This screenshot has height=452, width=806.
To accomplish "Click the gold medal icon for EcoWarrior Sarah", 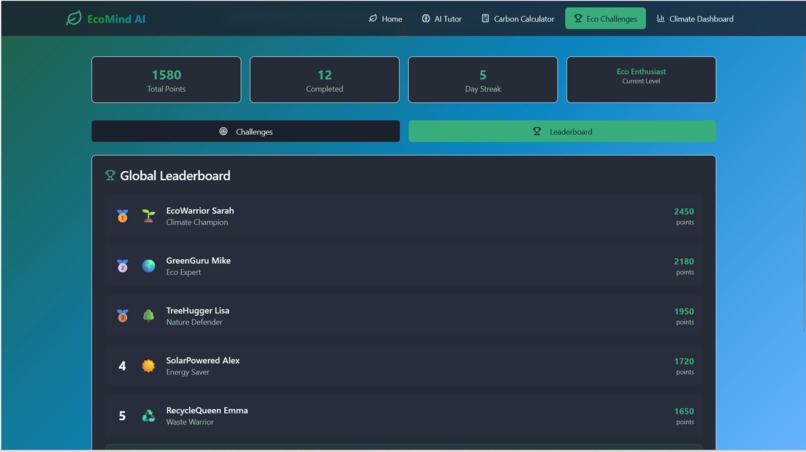I will click(x=122, y=215).
